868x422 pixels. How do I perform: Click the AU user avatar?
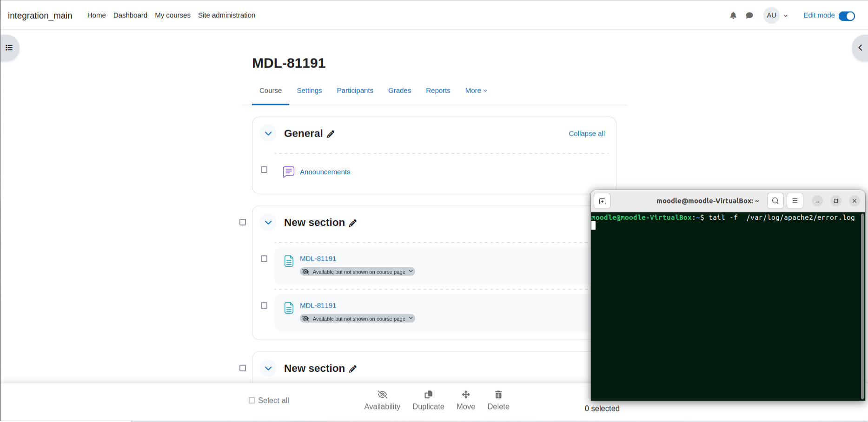coord(771,15)
